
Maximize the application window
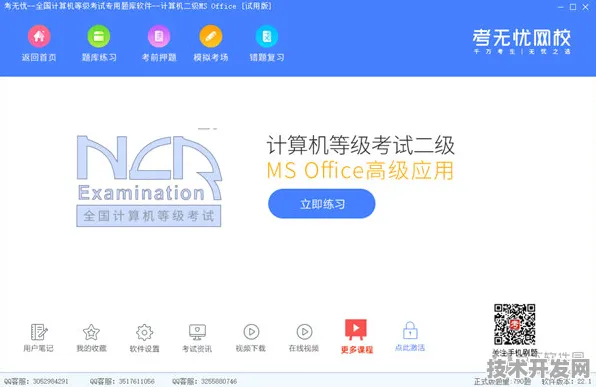click(x=573, y=7)
